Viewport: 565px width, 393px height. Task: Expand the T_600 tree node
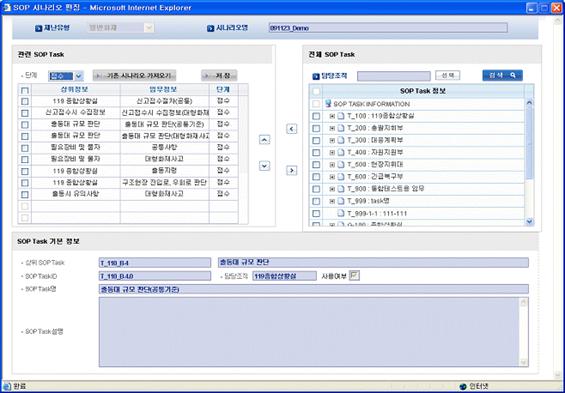coord(332,177)
